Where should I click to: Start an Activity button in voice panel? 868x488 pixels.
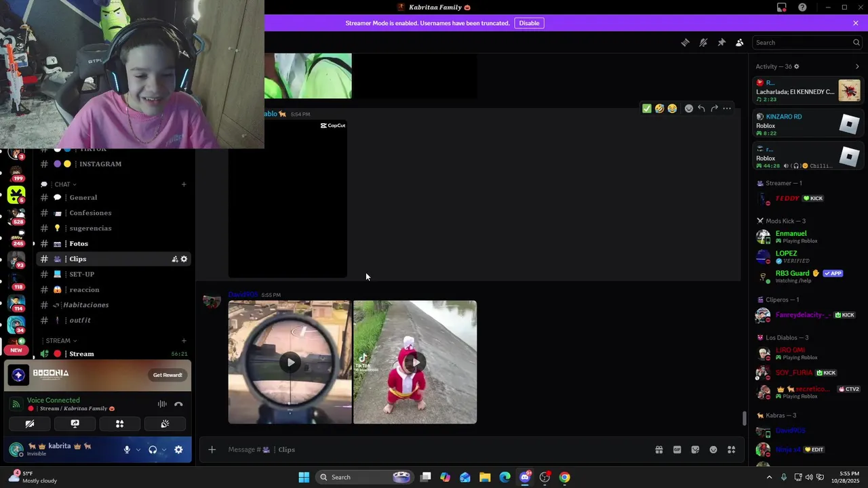tap(120, 424)
